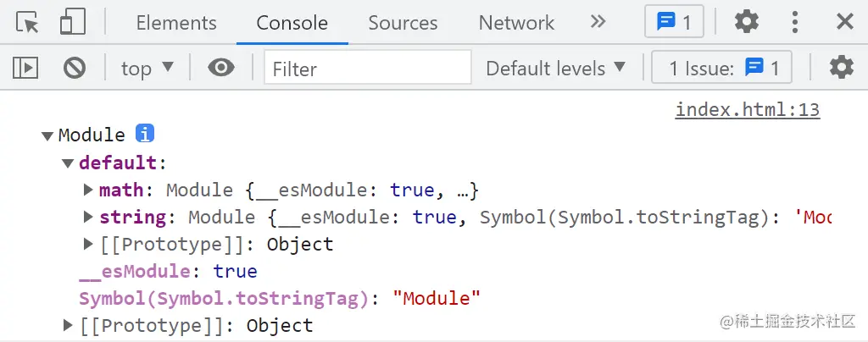This screenshot has width=868, height=342.
Task: Collapse the Module object tree
Action: pos(47,135)
